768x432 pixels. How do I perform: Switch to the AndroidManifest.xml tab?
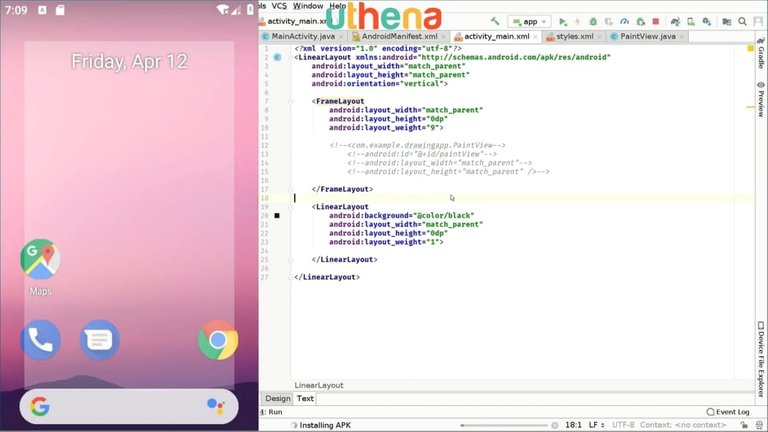(x=398, y=36)
